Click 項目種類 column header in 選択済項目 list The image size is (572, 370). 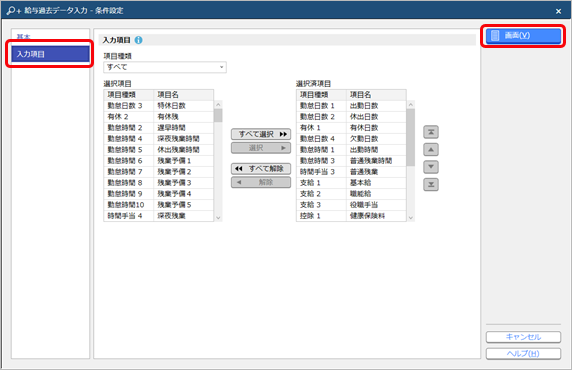[321, 95]
